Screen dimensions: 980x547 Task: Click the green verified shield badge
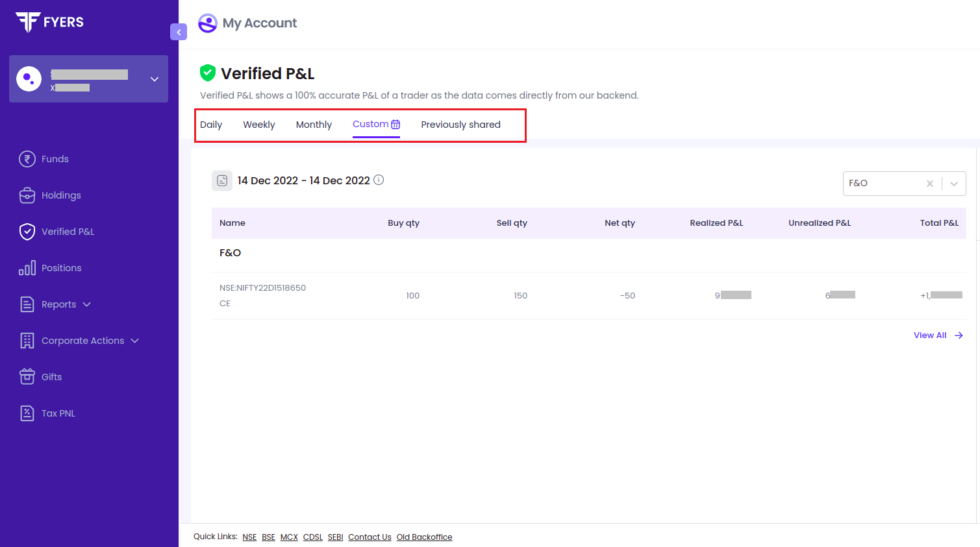click(x=208, y=73)
